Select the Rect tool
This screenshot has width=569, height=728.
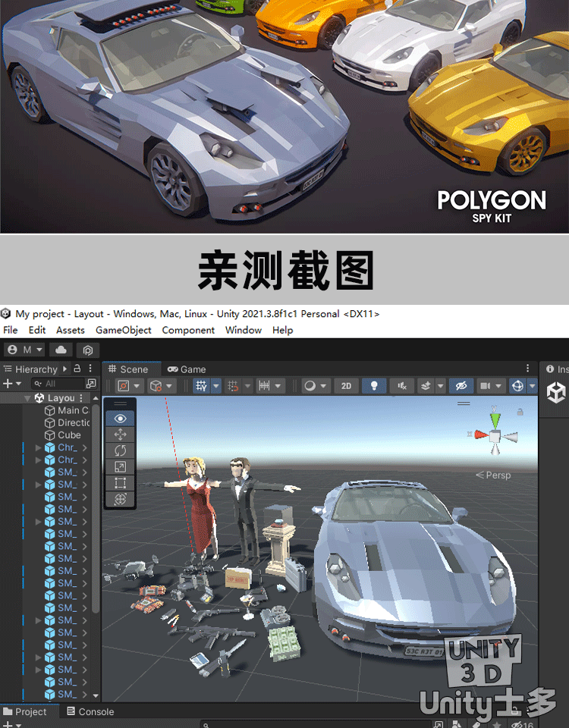[x=121, y=483]
